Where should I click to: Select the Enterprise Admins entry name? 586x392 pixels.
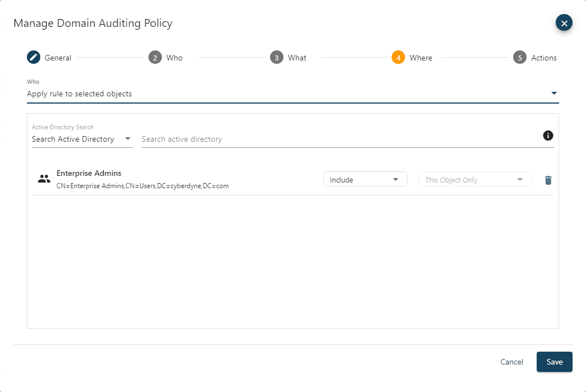[x=89, y=173]
